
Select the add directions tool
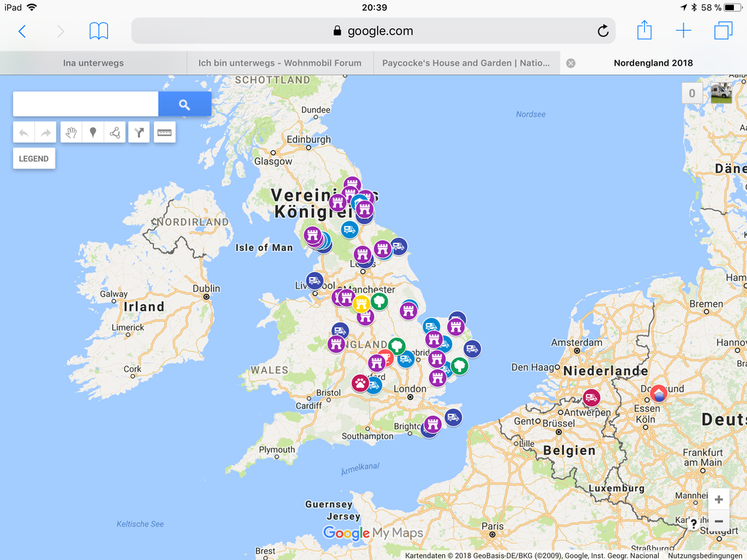click(x=139, y=133)
